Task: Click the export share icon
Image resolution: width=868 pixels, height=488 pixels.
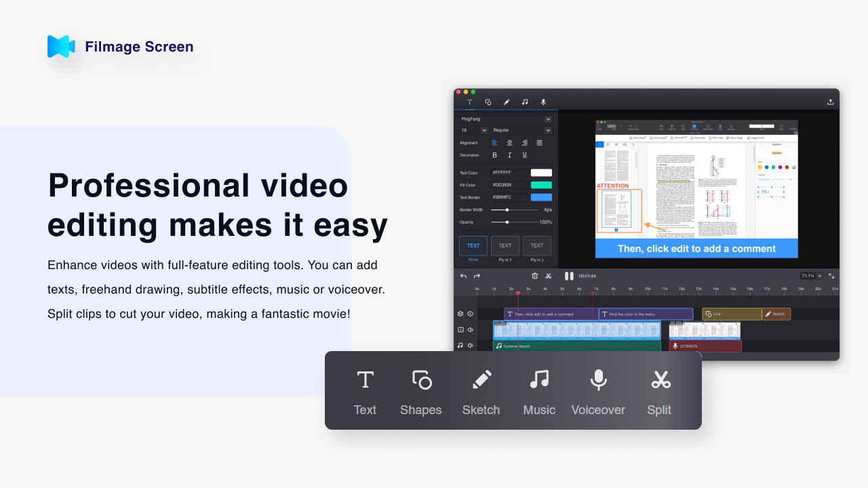Action: (x=830, y=102)
